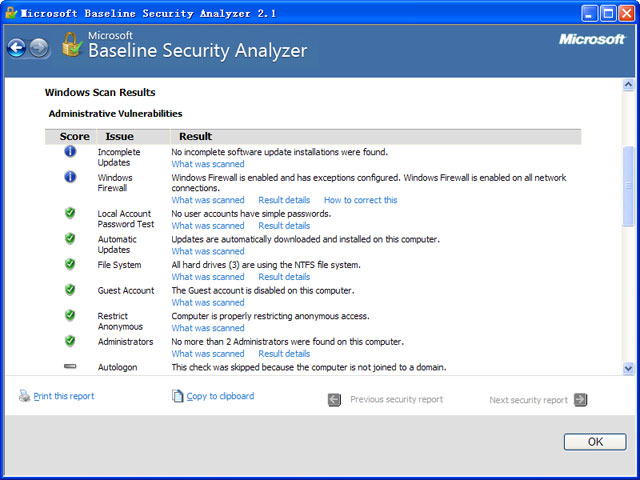Click the clipboard document icon

[x=178, y=396]
